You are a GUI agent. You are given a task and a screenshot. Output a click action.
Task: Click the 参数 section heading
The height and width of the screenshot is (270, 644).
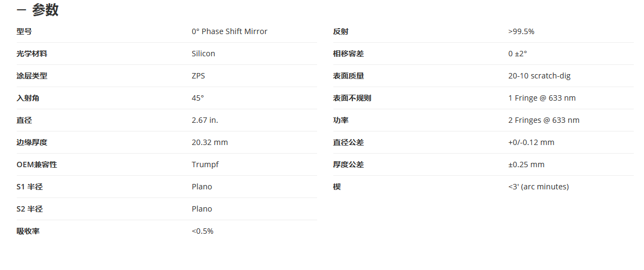[45, 11]
